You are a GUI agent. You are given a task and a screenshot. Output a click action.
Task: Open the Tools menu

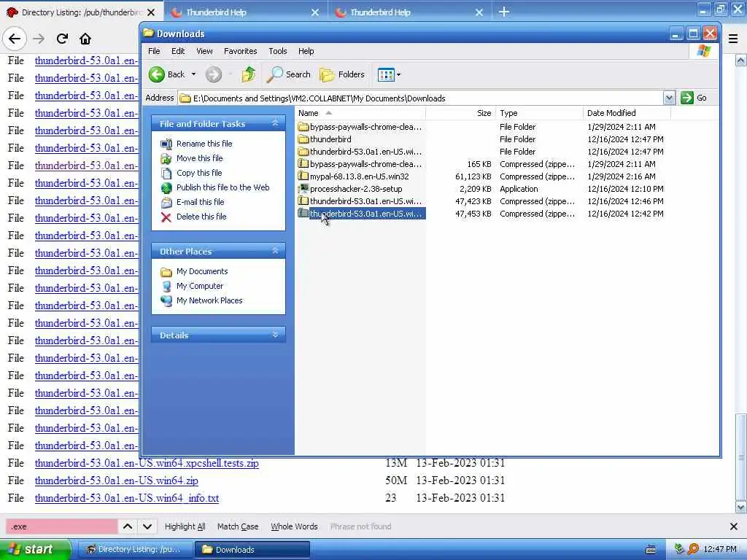278,51
